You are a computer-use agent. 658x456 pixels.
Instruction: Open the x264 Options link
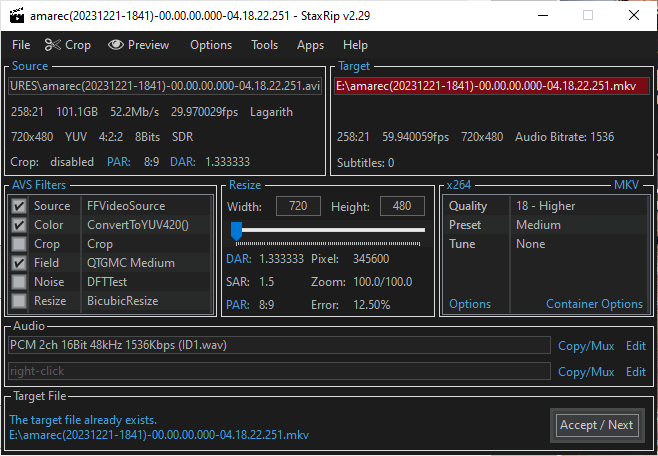(470, 304)
